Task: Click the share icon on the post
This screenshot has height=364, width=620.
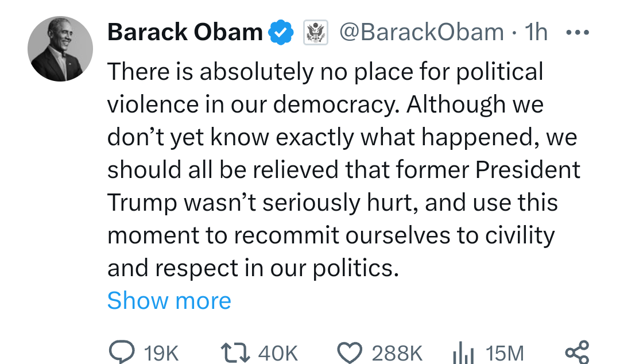Action: pos(576,351)
